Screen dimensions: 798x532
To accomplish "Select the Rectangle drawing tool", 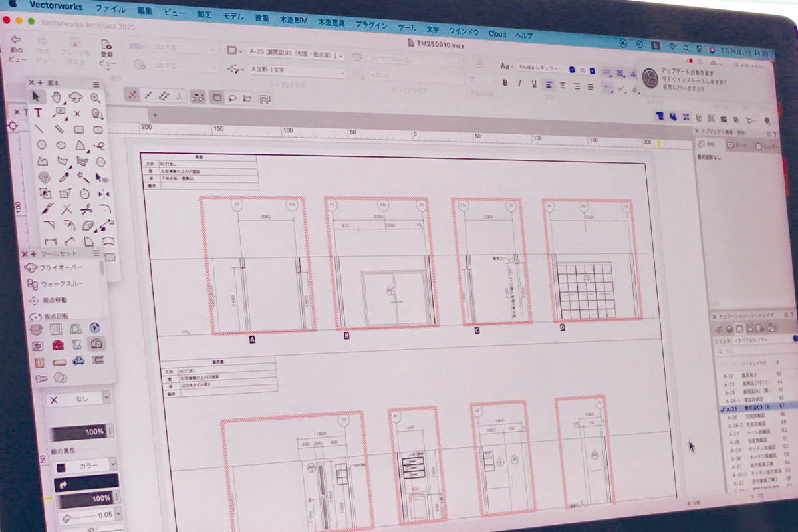I will point(78,129).
